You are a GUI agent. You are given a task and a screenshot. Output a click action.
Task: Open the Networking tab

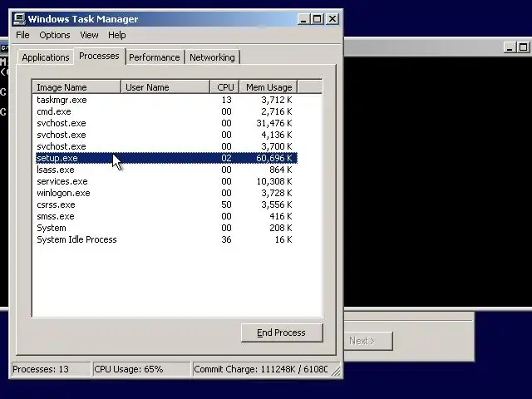(213, 57)
